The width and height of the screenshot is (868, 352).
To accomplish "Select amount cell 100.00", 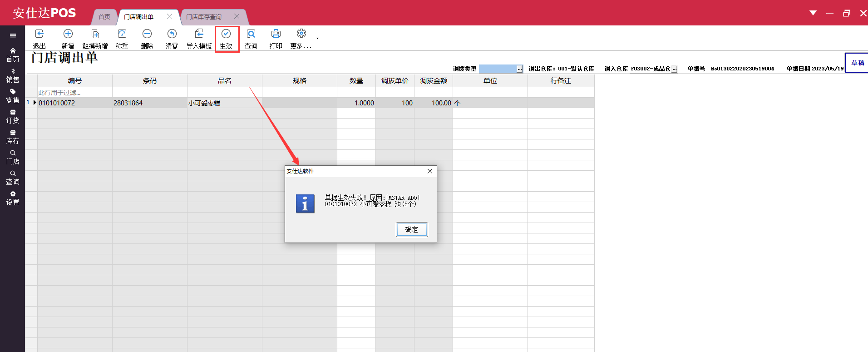I will pyautogui.click(x=434, y=103).
